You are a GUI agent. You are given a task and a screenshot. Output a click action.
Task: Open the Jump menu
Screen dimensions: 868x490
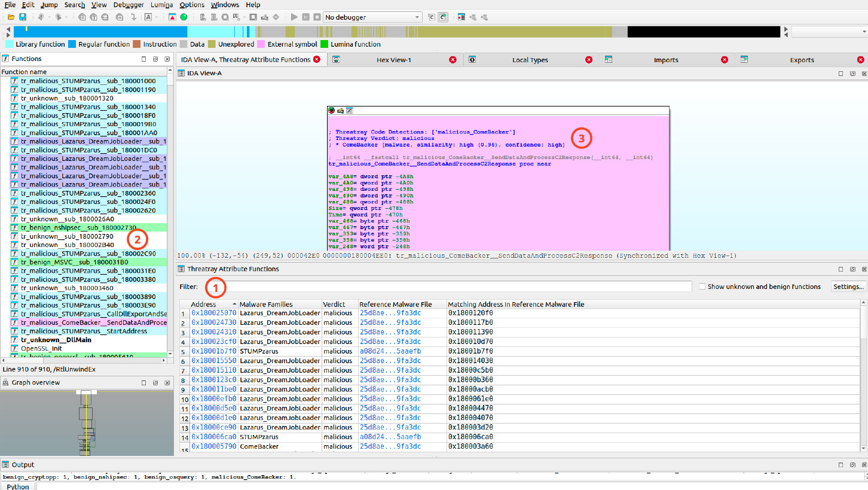click(x=50, y=5)
